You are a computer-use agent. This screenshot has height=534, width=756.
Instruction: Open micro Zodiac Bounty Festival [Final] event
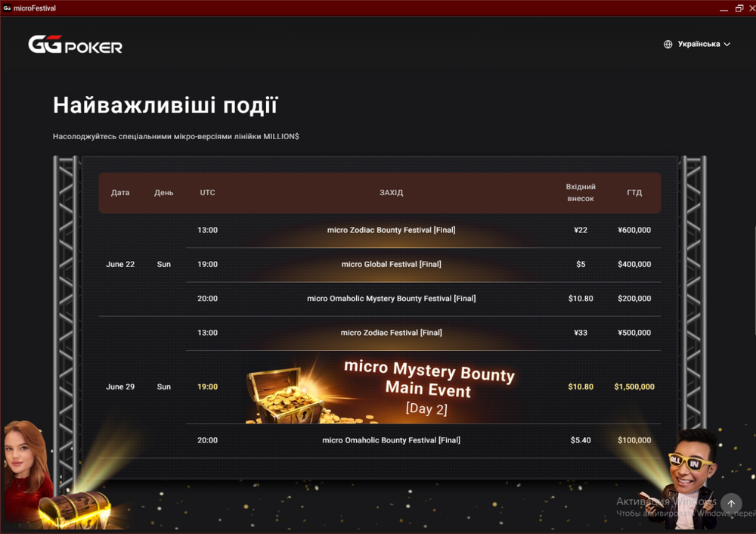(391, 230)
